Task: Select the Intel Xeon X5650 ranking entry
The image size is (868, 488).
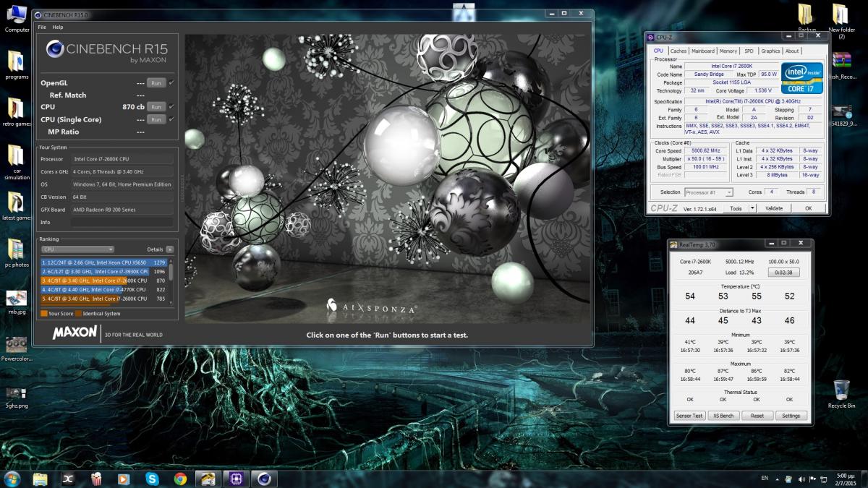Action: click(x=104, y=262)
